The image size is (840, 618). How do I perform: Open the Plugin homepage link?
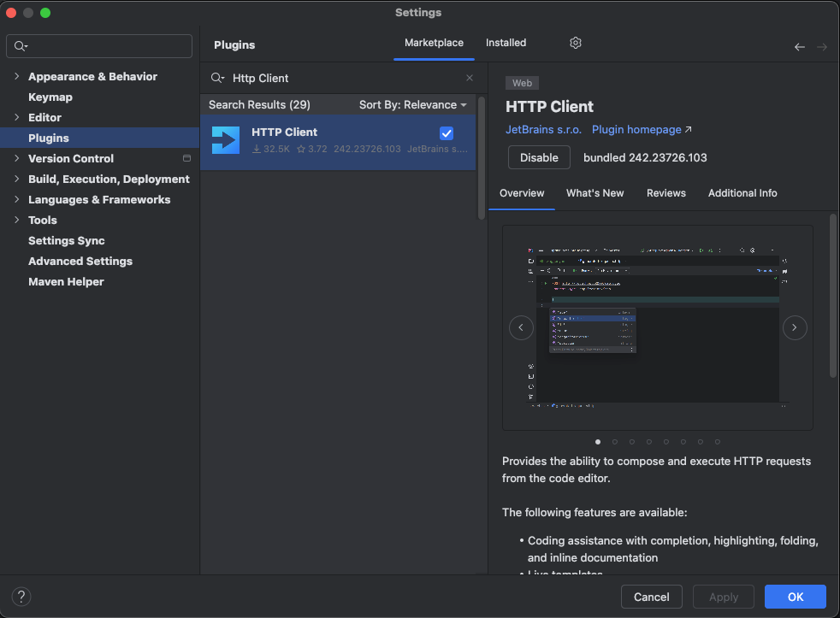(x=642, y=130)
